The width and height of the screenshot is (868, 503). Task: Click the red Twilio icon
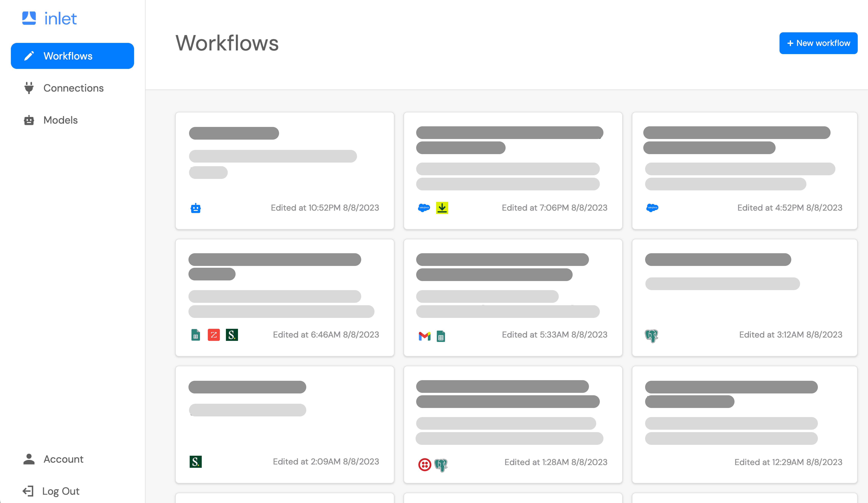point(424,465)
